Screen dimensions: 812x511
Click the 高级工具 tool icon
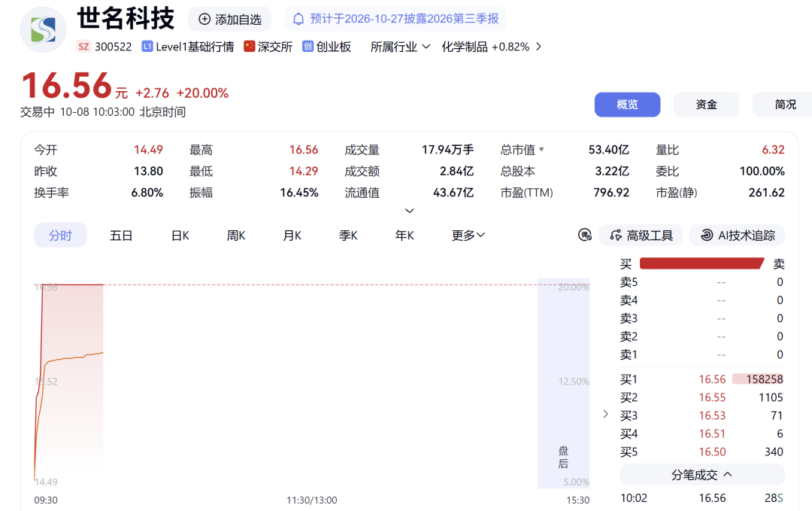coord(616,236)
